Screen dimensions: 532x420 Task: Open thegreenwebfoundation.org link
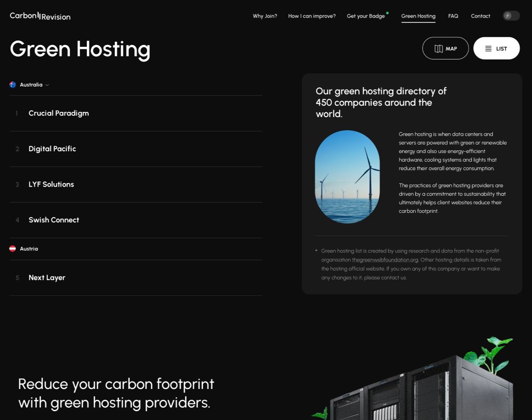pyautogui.click(x=385, y=260)
